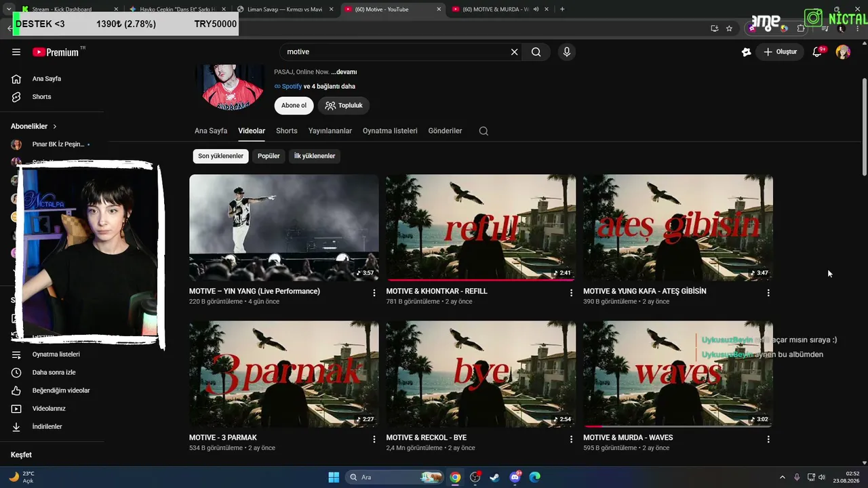Expand the Abonelikler subscriptions section
Screen dimensions: 868x488
click(x=34, y=127)
